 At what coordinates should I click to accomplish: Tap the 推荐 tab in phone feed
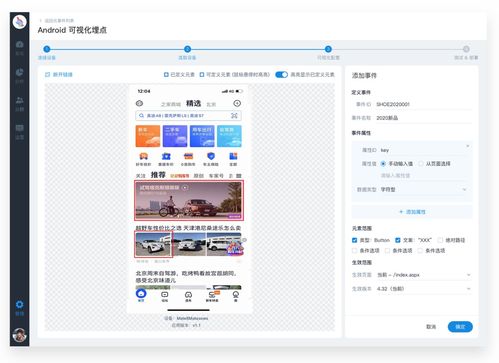158,175
